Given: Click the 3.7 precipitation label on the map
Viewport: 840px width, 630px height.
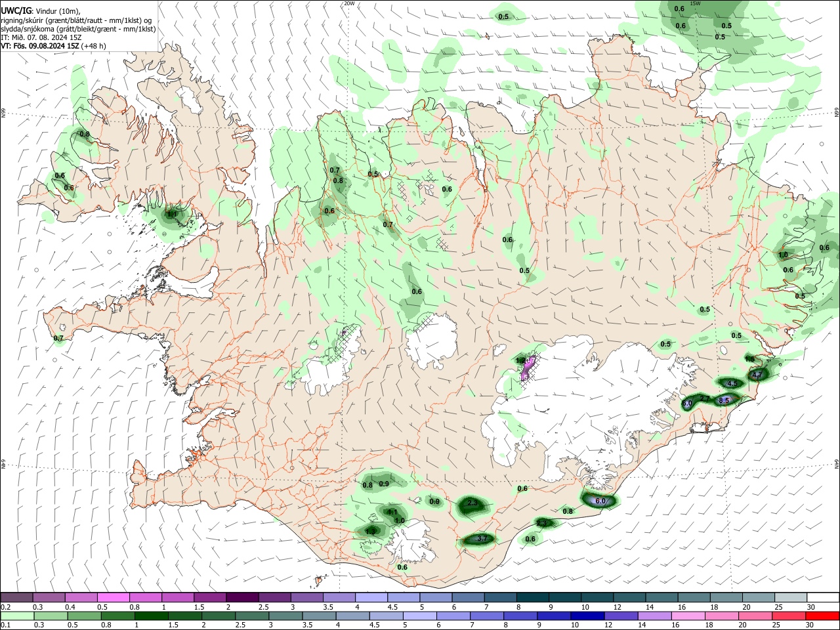Looking at the screenshot, I should point(482,539).
